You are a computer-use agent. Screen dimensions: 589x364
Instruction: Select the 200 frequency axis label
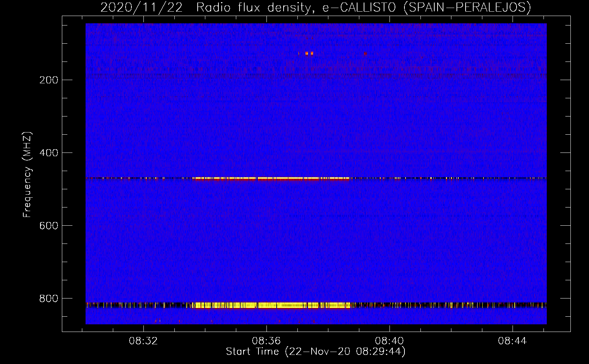49,80
